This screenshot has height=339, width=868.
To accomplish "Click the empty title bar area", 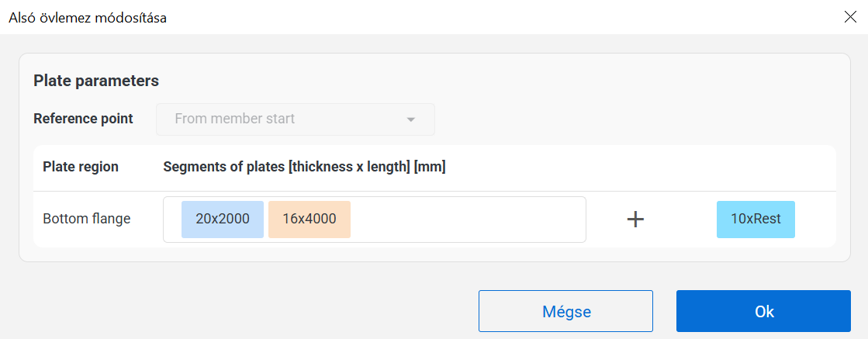I will pos(465,17).
